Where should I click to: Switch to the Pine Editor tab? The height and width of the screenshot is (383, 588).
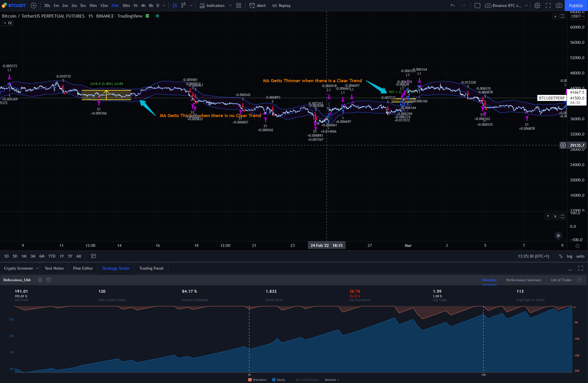(x=83, y=268)
